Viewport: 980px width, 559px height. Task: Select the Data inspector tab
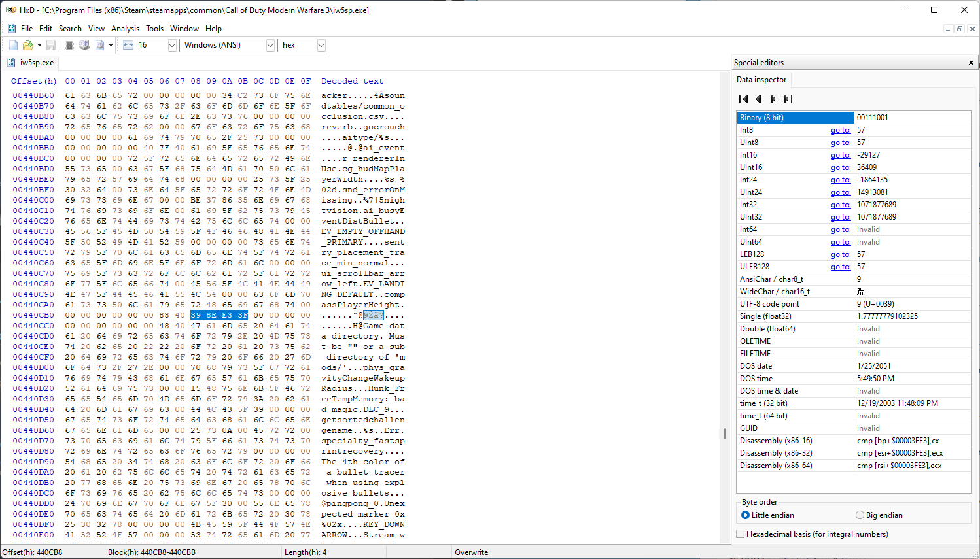coord(761,80)
